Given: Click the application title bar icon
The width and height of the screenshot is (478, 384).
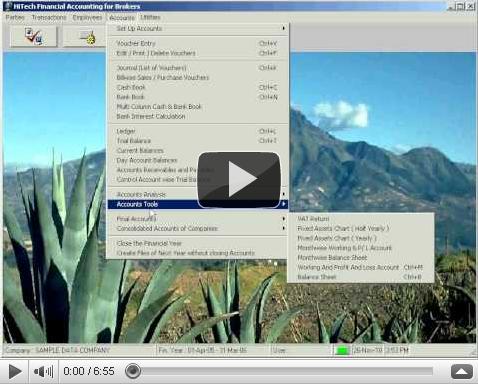Looking at the screenshot, I should [x=8, y=6].
